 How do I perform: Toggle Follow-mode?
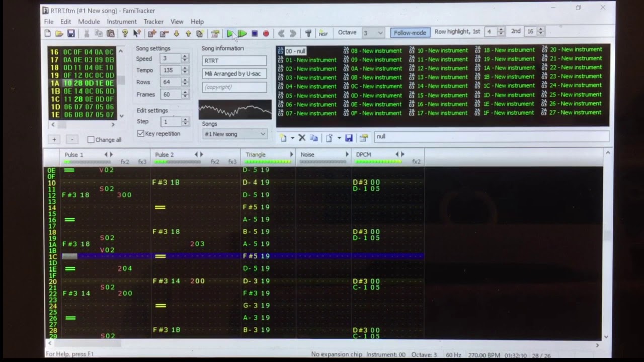point(410,33)
